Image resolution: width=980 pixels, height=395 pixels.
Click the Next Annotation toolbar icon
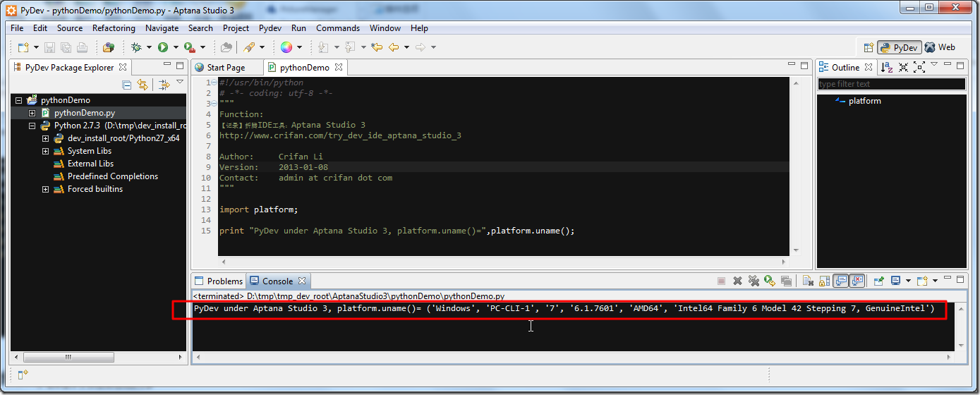point(323,47)
